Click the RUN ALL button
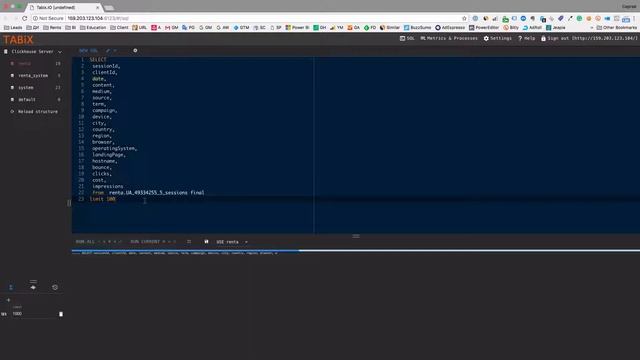This screenshot has height=360, width=640. [99, 242]
